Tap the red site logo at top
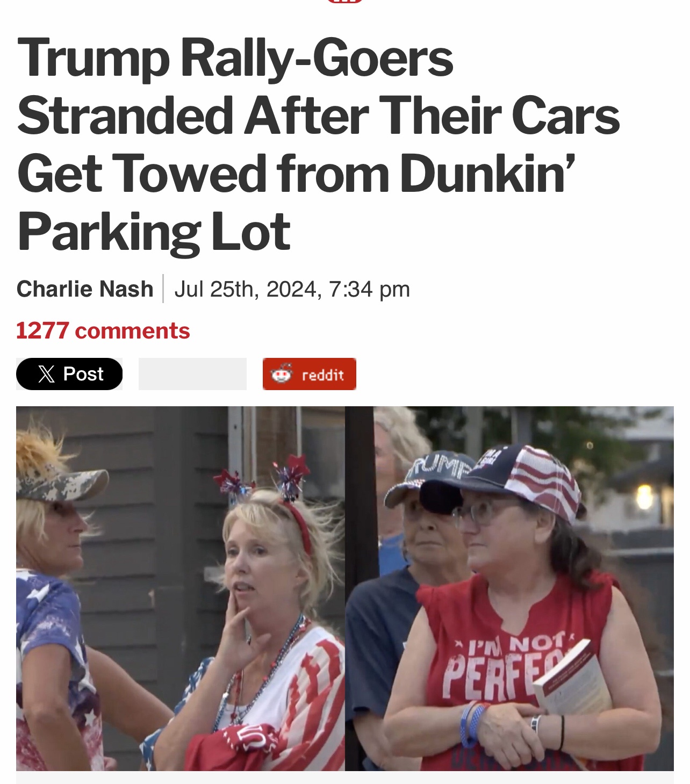This screenshot has height=784, width=690. [344, 2]
